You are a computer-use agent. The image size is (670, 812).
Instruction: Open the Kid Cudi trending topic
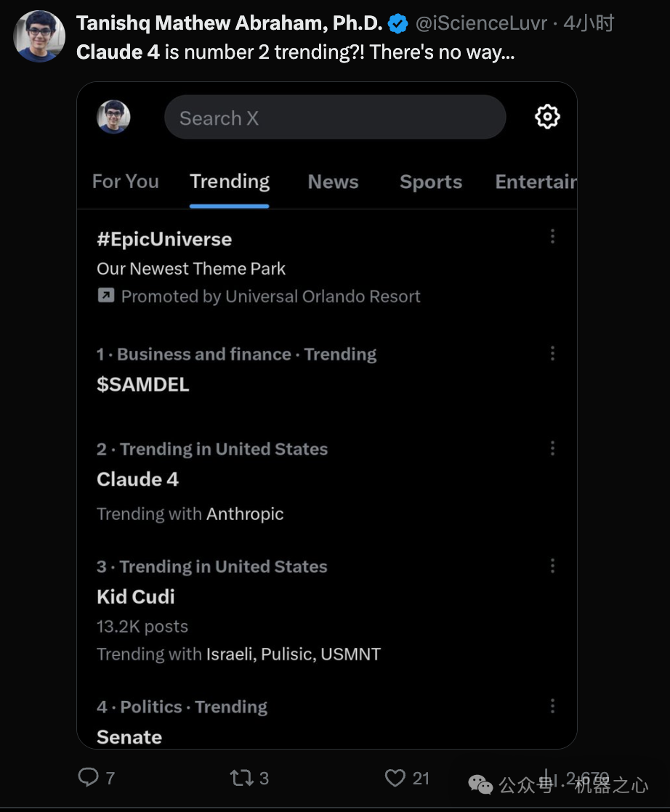point(136,596)
